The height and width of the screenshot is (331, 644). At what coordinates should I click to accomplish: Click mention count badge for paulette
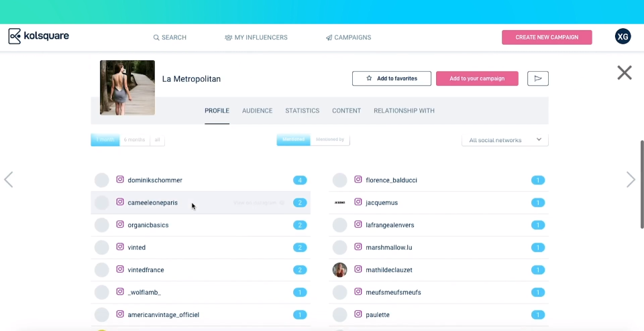538,315
